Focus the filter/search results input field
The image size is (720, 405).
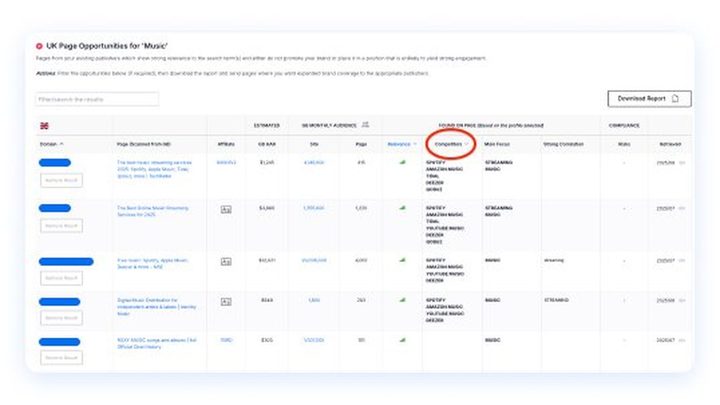coord(97,99)
